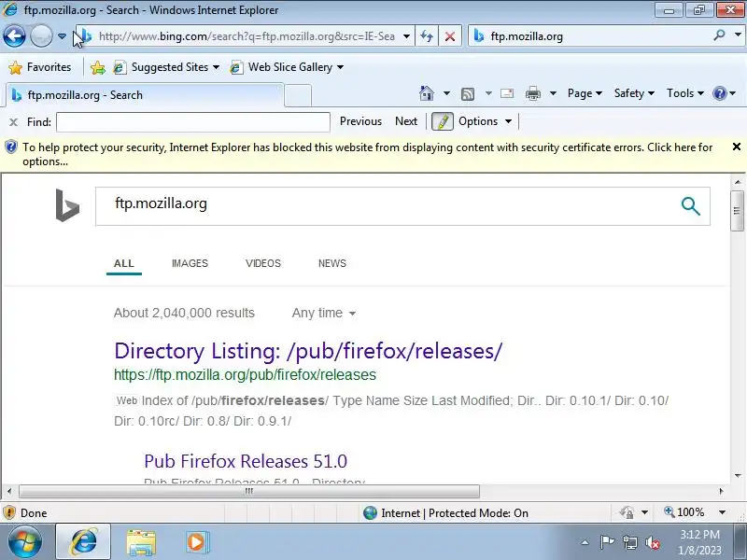
Task: Click the Help question mark icon
Action: tap(719, 93)
